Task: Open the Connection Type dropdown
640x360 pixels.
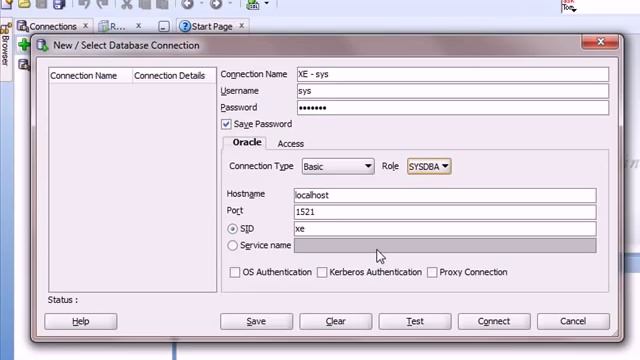Action: point(338,167)
